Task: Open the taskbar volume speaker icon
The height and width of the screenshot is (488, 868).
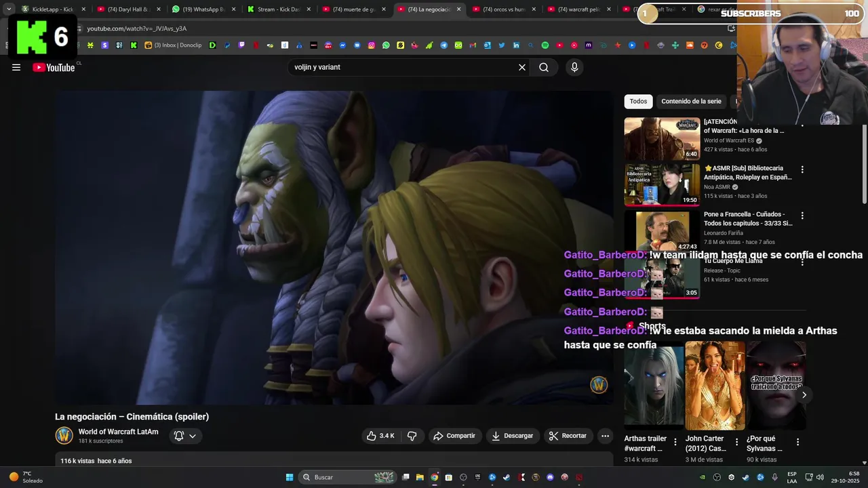Action: point(820,477)
